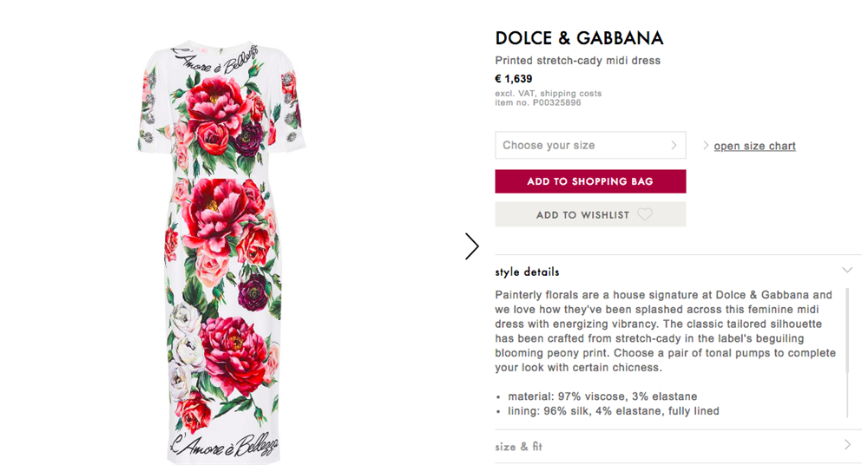Screen dimensions: 868x465
Task: Click the heart icon on the wishlist button
Action: (x=645, y=214)
